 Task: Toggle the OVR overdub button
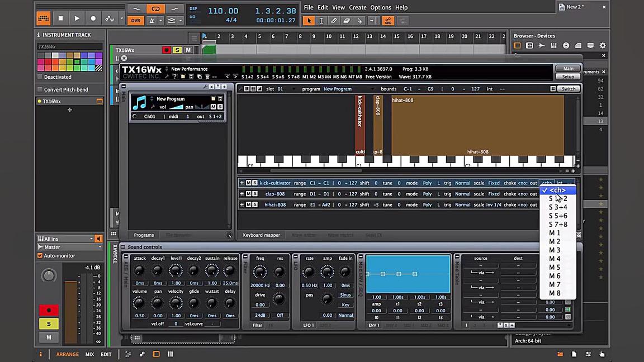pos(135,21)
